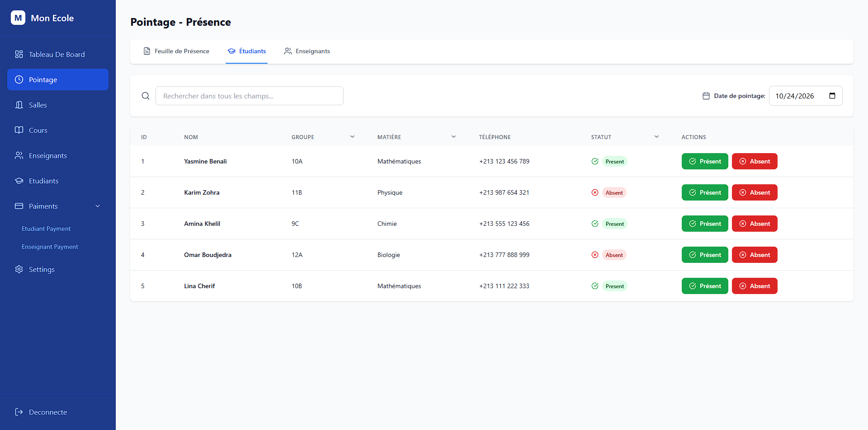Click the name Amina Khelil
868x430 pixels.
click(x=202, y=224)
